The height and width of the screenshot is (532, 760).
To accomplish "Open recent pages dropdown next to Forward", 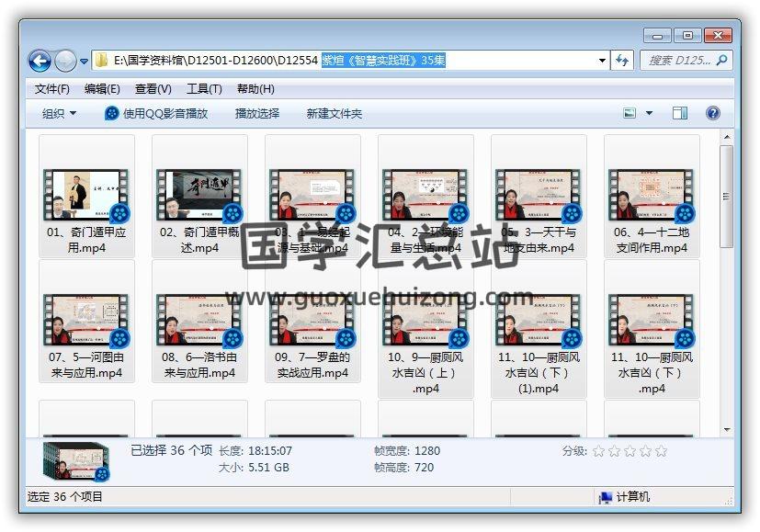I will [84, 62].
